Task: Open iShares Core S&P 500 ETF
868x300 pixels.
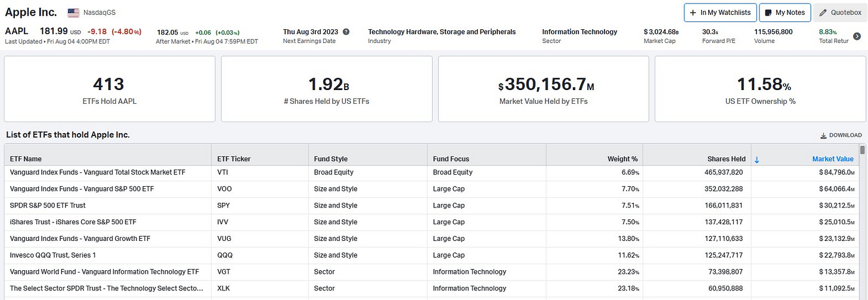Action: 73,222
